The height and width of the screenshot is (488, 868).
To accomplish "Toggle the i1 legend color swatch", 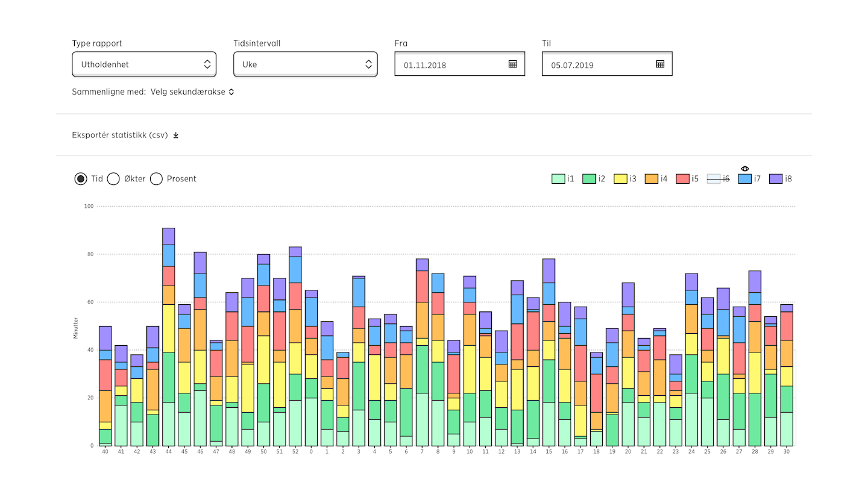I will pyautogui.click(x=558, y=179).
